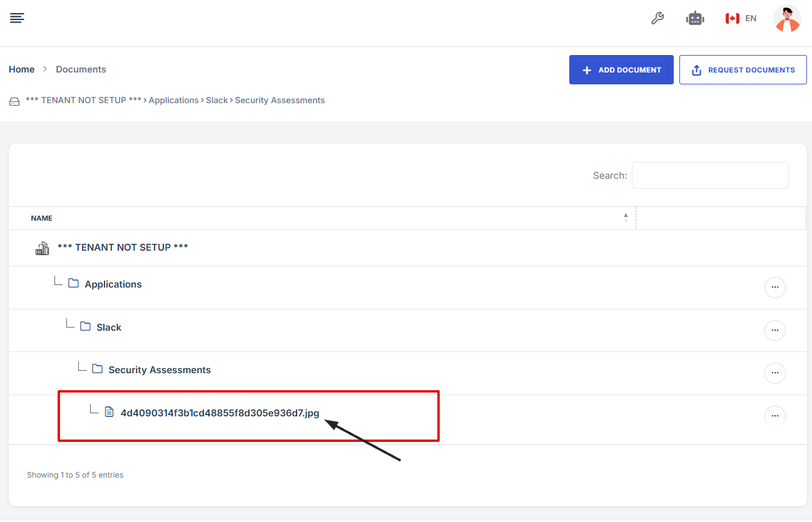Open file 4d4090314f3b1cd48855f8d305e936d7.jpg
Viewport: 812px width, 522px height.
coord(220,413)
